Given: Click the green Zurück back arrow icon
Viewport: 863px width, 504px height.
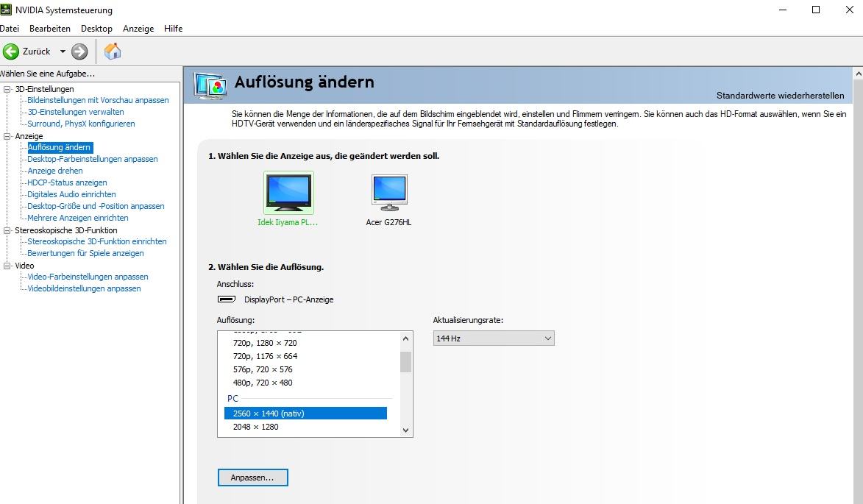Looking at the screenshot, I should tap(10, 52).
